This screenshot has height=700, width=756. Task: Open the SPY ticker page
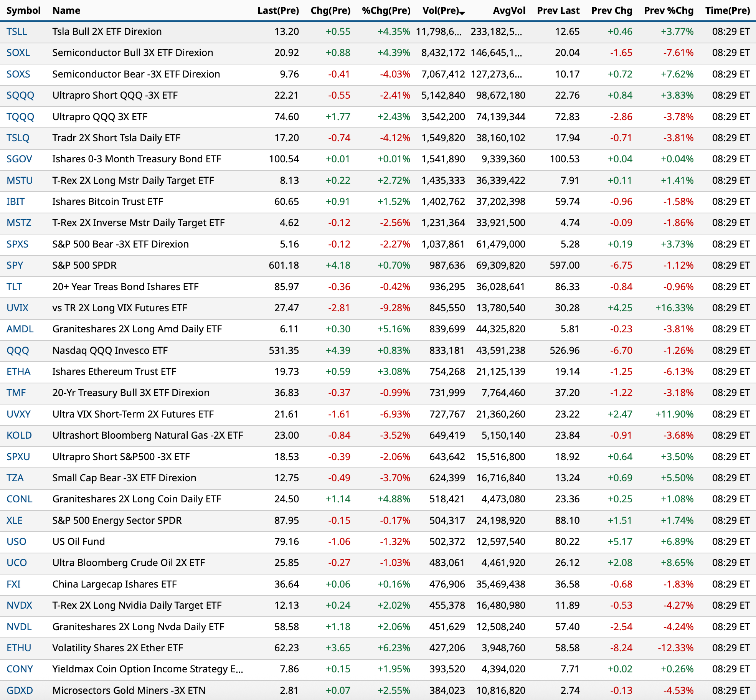pyautogui.click(x=15, y=265)
